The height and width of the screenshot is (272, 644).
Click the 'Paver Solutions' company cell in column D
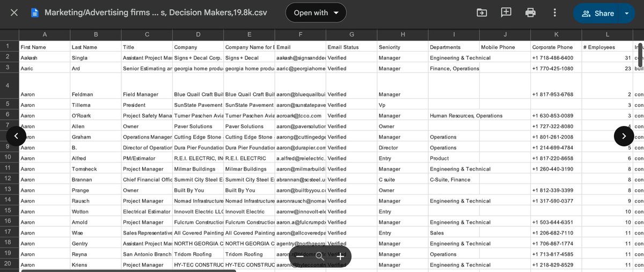coord(197,126)
